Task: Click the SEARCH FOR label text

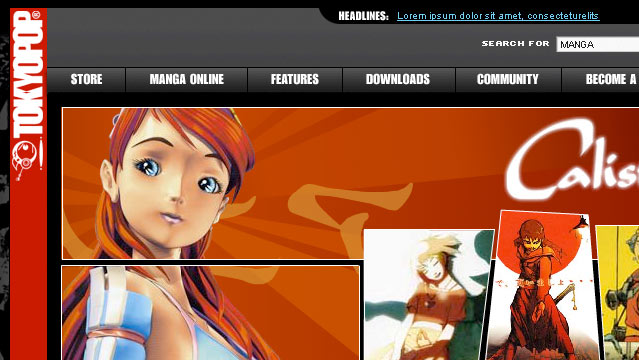Action: click(516, 44)
